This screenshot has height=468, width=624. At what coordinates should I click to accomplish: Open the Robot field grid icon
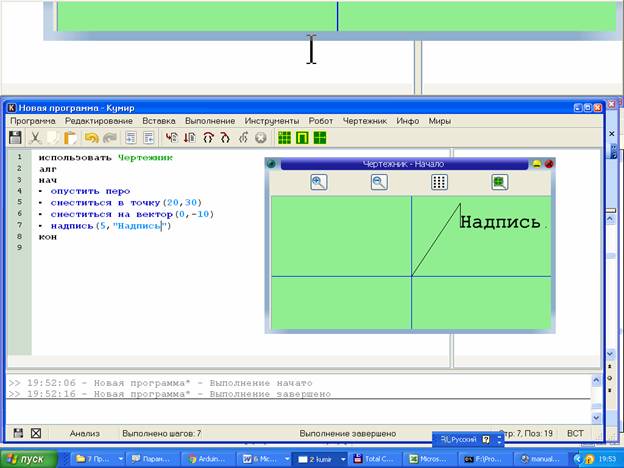pos(284,138)
